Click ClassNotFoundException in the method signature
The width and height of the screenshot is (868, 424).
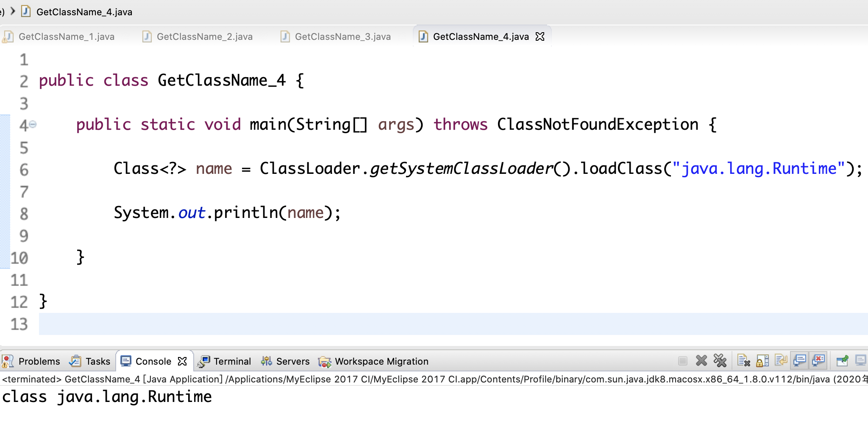[x=598, y=125]
